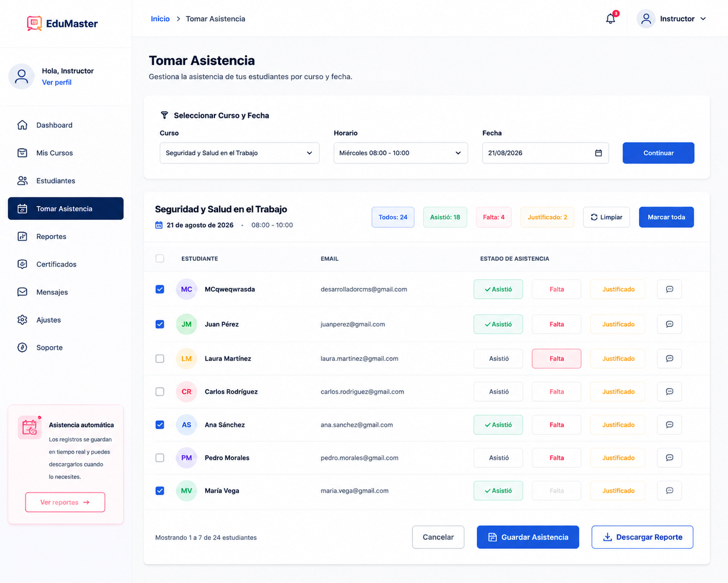Open the calendar icon in Fecha field
This screenshot has height=583, width=728.
pos(598,153)
